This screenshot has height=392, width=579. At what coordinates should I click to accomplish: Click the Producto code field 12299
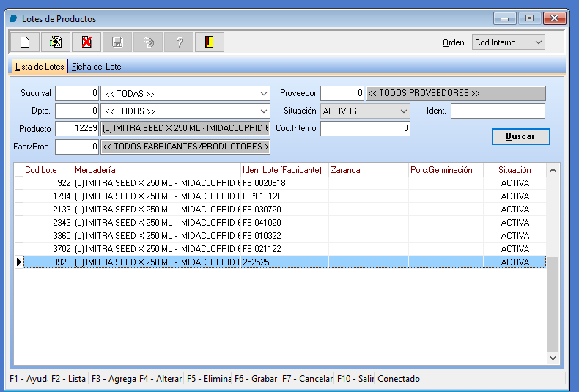pyautogui.click(x=77, y=128)
